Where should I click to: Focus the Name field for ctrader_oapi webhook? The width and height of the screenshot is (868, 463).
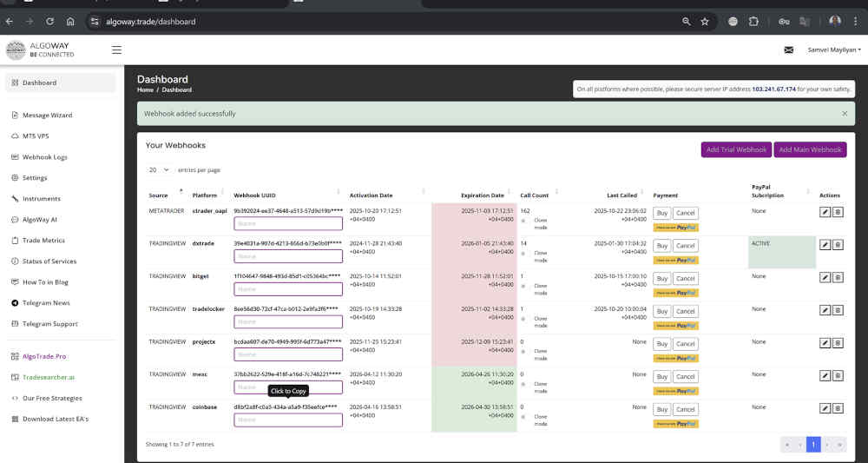pos(288,223)
